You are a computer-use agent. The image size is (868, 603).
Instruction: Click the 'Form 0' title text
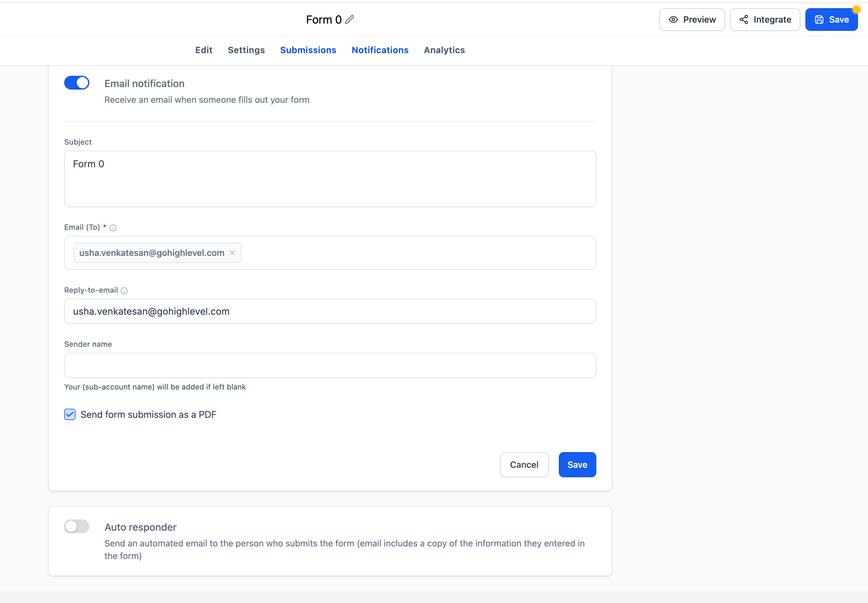[x=324, y=19]
